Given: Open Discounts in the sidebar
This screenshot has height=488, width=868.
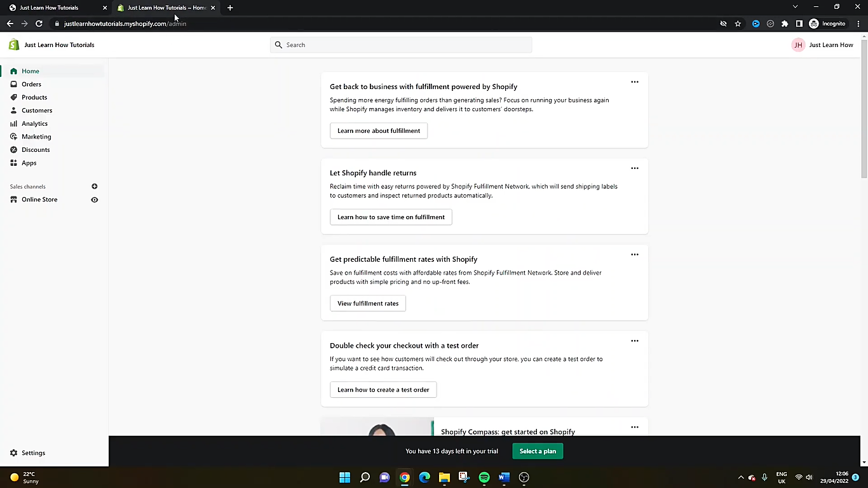Looking at the screenshot, I should [36, 150].
